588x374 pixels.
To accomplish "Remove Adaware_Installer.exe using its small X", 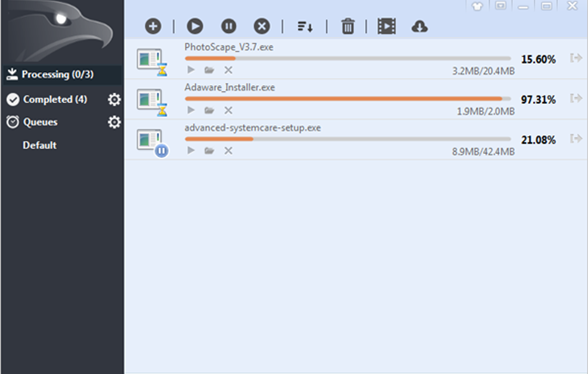I will (x=228, y=110).
